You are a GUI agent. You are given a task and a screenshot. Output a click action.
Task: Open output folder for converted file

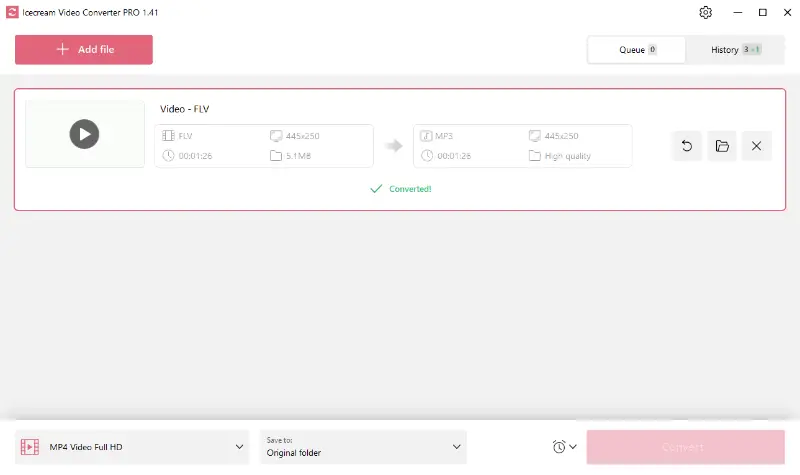[x=722, y=146]
